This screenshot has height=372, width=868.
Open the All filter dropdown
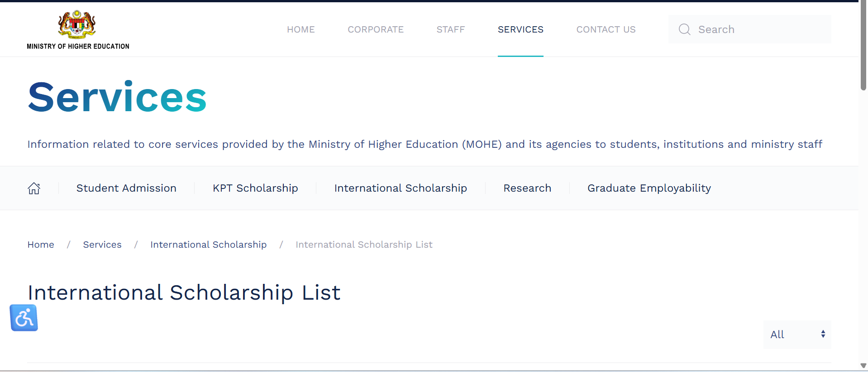(x=797, y=334)
